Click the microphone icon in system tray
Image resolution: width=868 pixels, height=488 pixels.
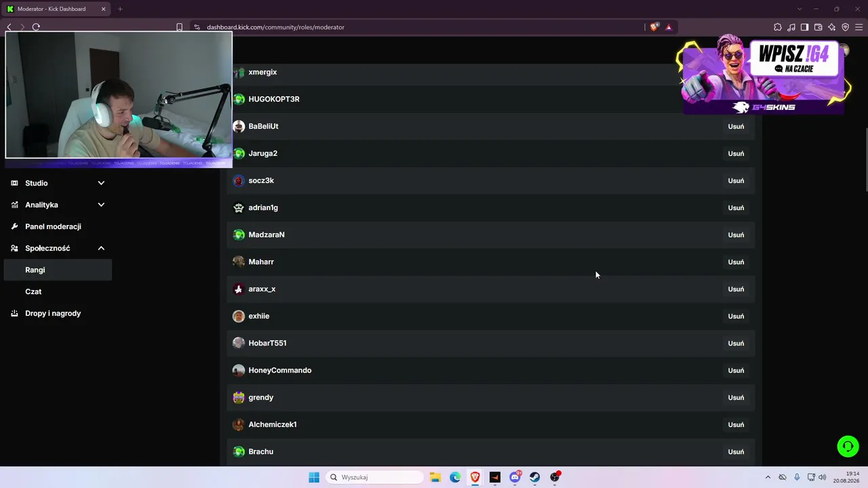[797, 477]
